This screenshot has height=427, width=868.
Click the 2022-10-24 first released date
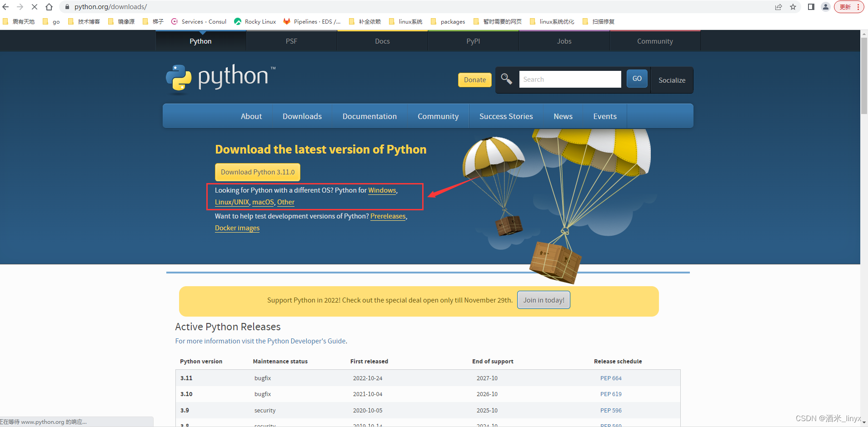click(368, 378)
